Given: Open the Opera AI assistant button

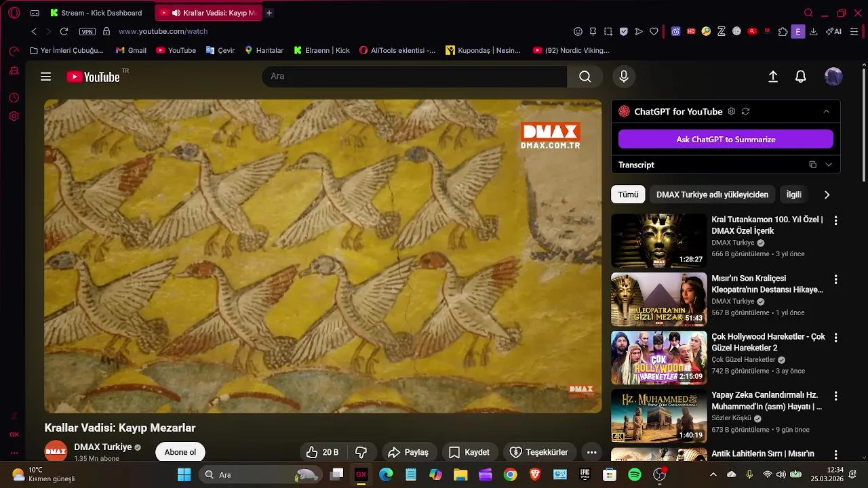Looking at the screenshot, I should coord(833,31).
